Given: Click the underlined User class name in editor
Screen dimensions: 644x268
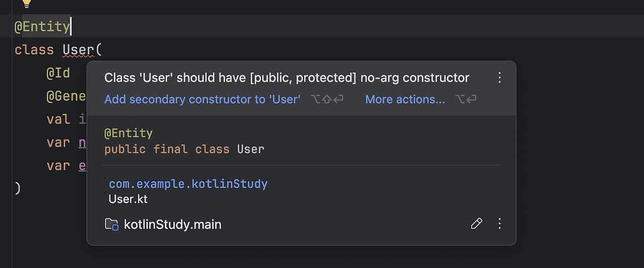Looking at the screenshot, I should pos(78,50).
